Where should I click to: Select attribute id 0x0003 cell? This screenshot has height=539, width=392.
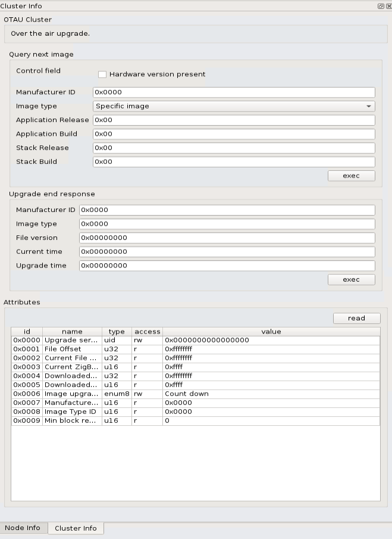pos(27,367)
